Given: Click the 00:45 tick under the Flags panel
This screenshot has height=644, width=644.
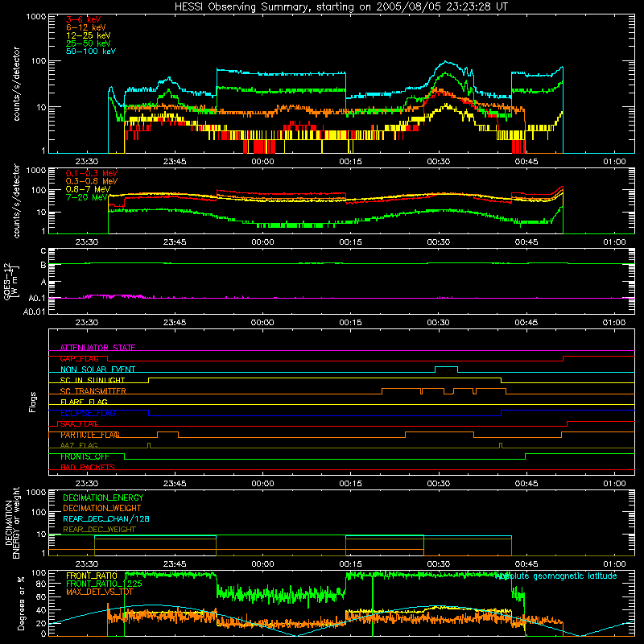Looking at the screenshot, I should (x=526, y=484).
